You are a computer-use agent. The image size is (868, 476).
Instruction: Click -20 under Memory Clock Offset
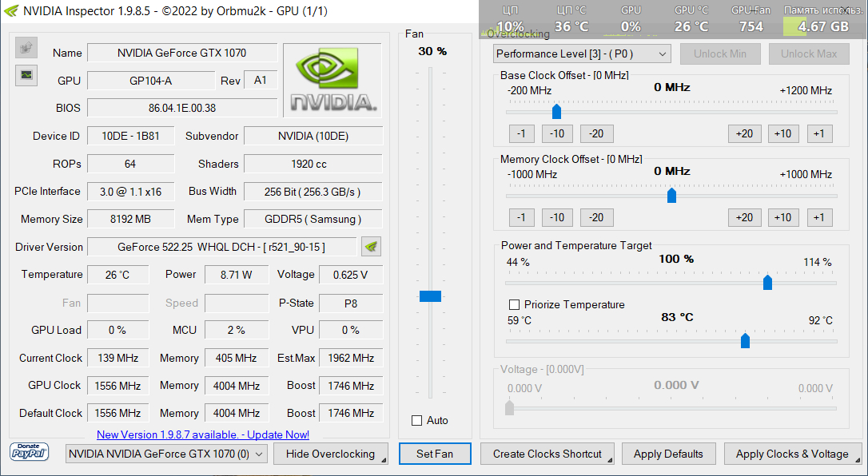coord(596,218)
